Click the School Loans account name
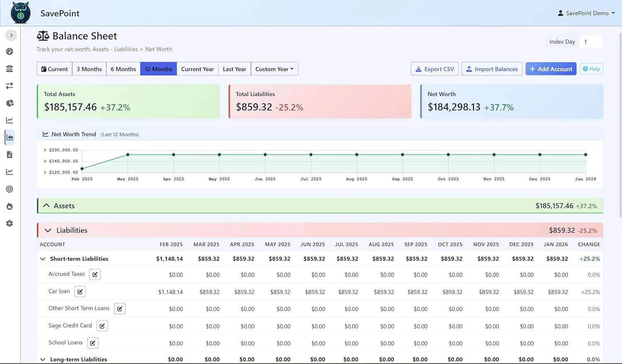622x364 pixels. pyautogui.click(x=66, y=342)
